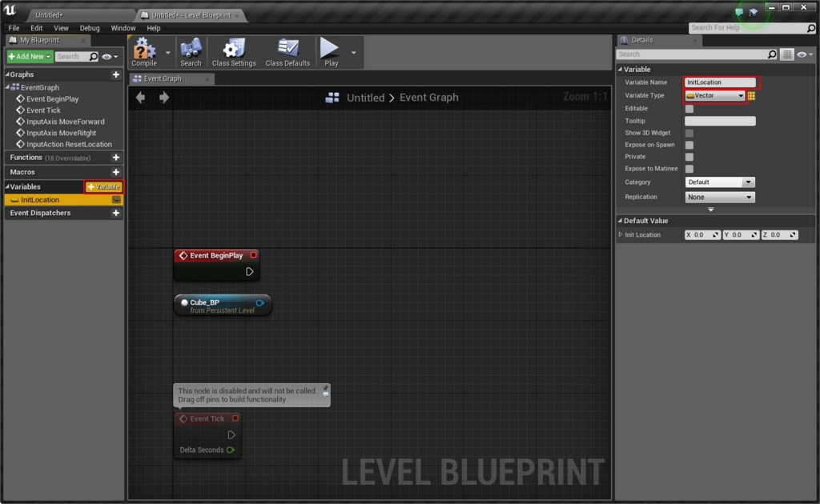The height and width of the screenshot is (504, 820).
Task: Edit the Variable Name field
Action: tap(720, 82)
